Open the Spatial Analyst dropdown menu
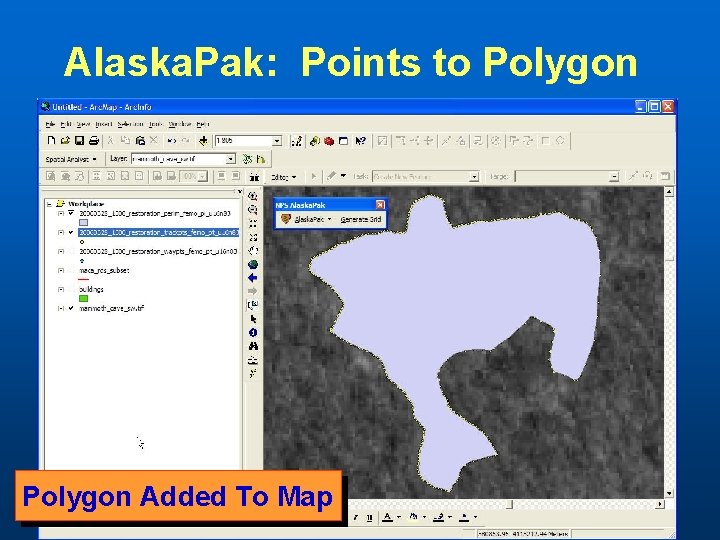The height and width of the screenshot is (540, 720). click(71, 159)
